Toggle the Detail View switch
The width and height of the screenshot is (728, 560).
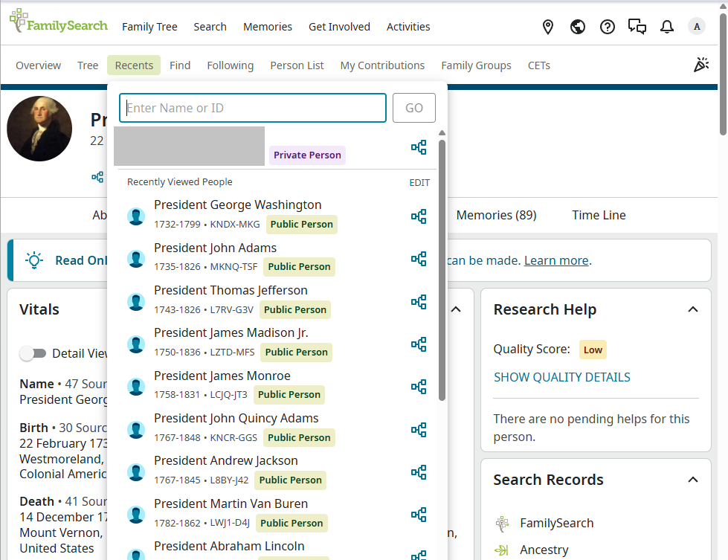33,353
